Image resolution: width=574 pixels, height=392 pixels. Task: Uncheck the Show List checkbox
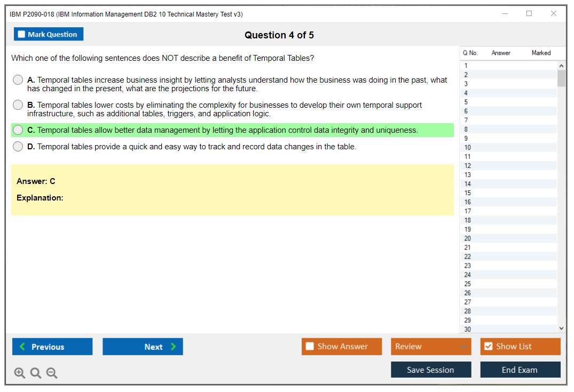[488, 347]
